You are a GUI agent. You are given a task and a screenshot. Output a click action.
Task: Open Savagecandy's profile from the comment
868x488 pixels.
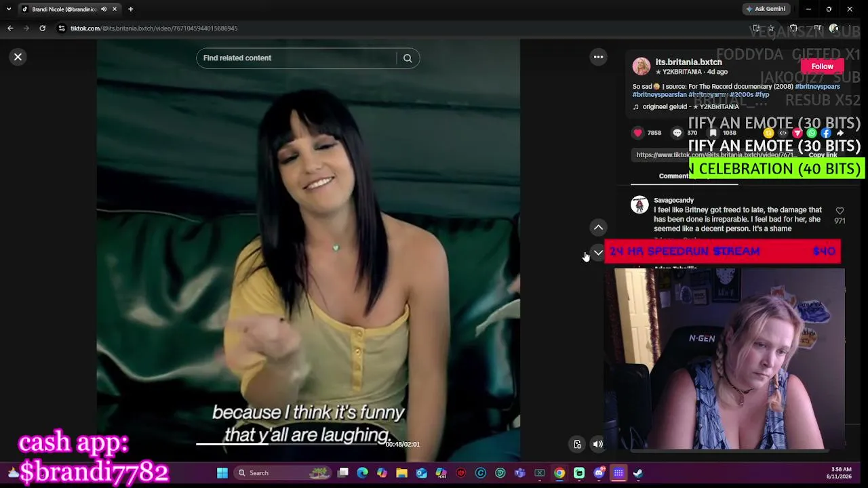(673, 201)
